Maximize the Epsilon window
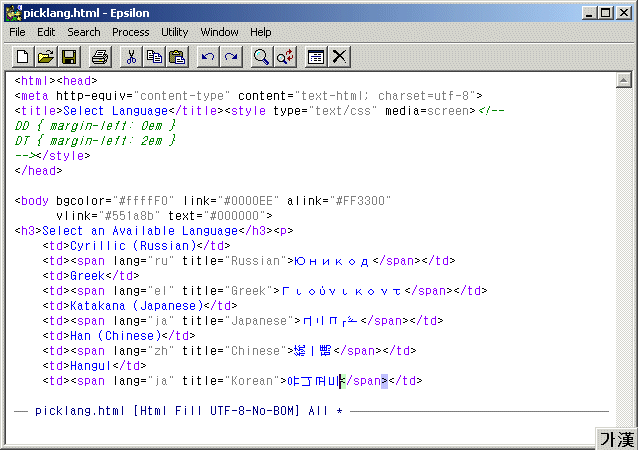 [x=605, y=13]
